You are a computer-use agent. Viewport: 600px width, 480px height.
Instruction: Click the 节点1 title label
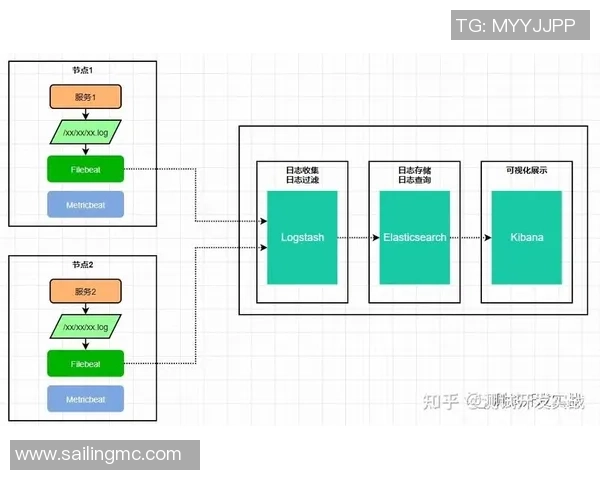(x=84, y=72)
